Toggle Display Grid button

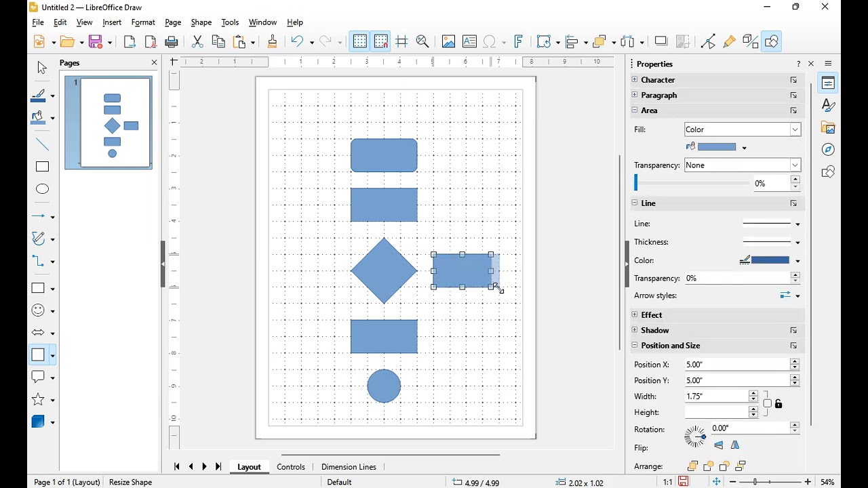tap(360, 42)
